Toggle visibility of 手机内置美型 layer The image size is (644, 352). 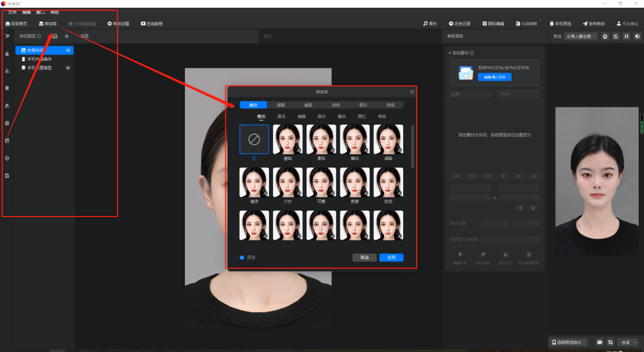point(68,68)
